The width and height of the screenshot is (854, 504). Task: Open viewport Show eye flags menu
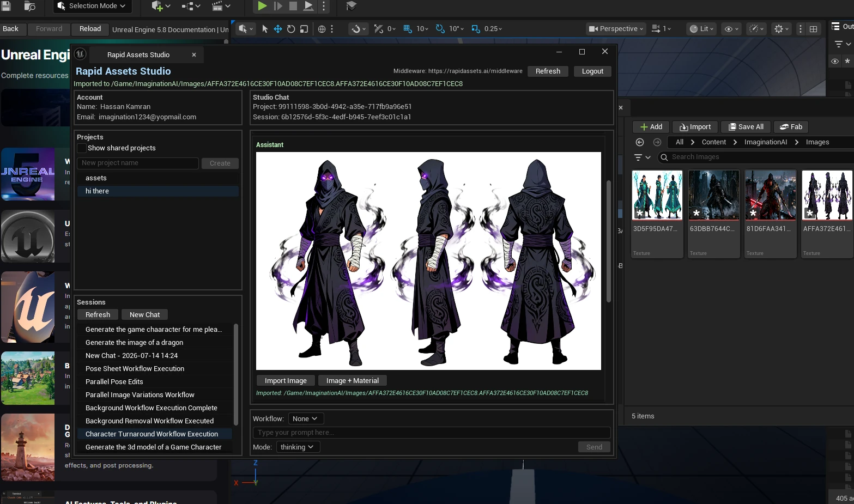[731, 29]
